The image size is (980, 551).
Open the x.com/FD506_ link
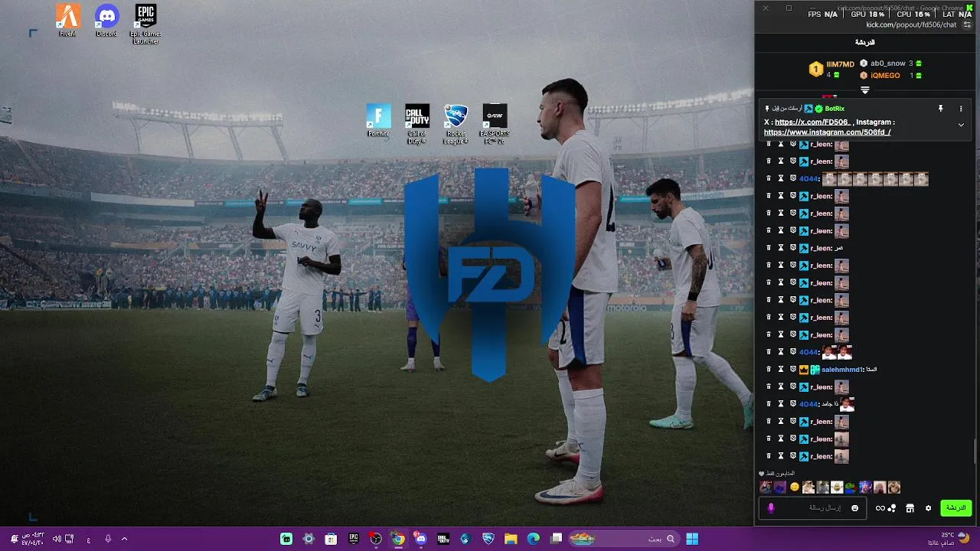point(812,122)
